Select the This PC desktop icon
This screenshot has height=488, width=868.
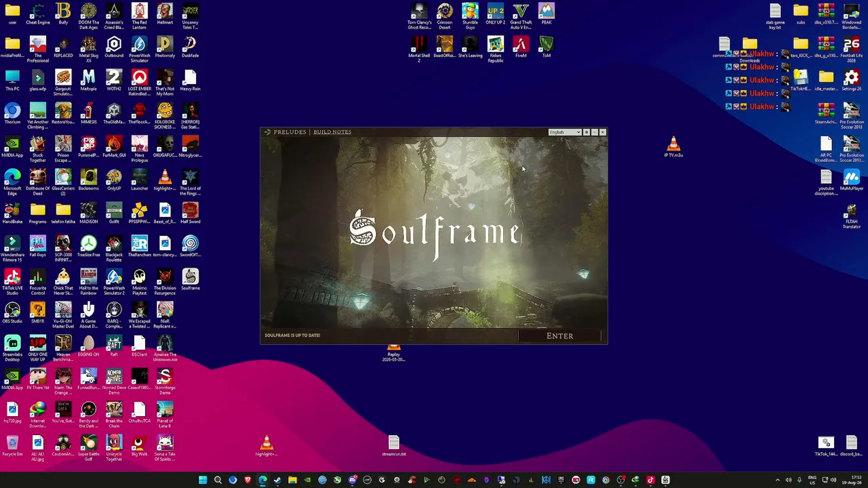click(12, 81)
